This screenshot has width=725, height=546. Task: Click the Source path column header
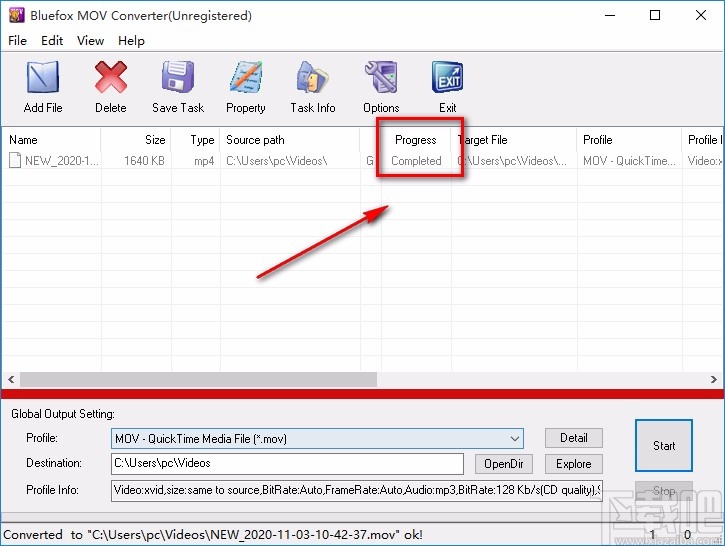pyautogui.click(x=290, y=140)
